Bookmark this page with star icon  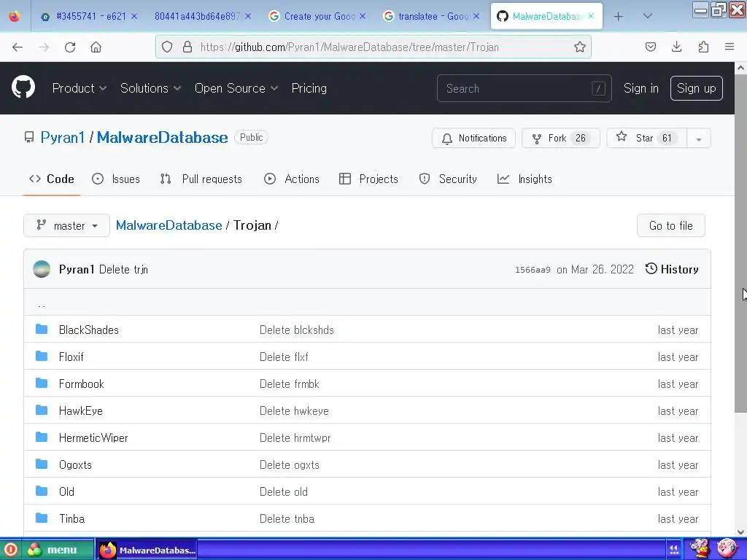click(580, 47)
